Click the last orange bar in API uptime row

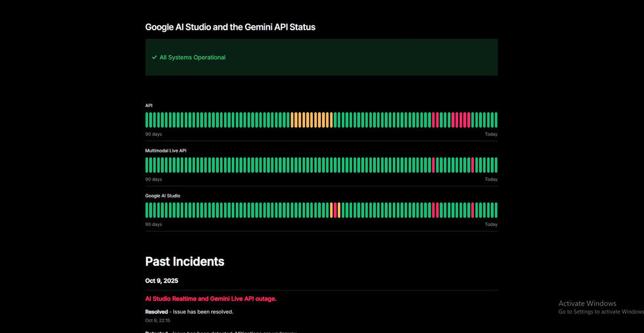pos(331,120)
